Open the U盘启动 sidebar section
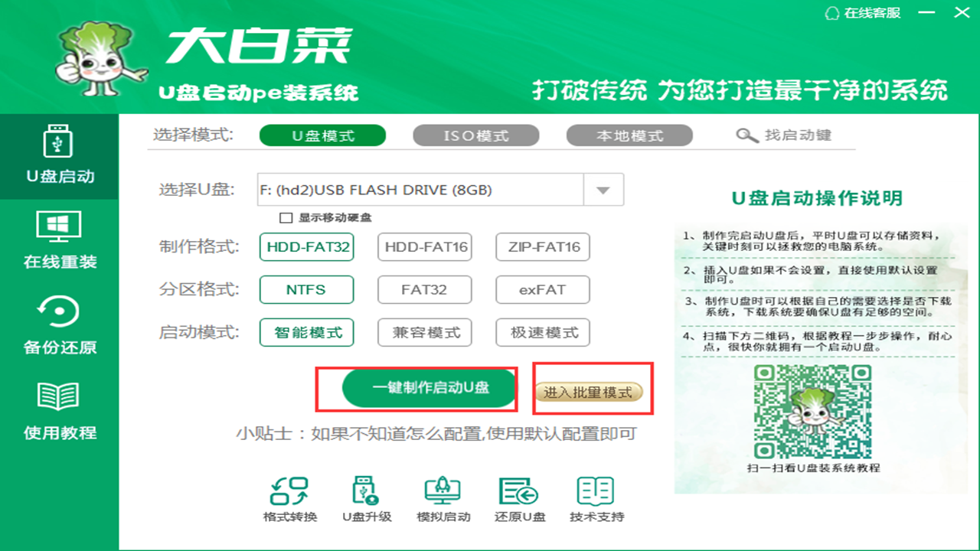980x551 pixels. point(60,156)
